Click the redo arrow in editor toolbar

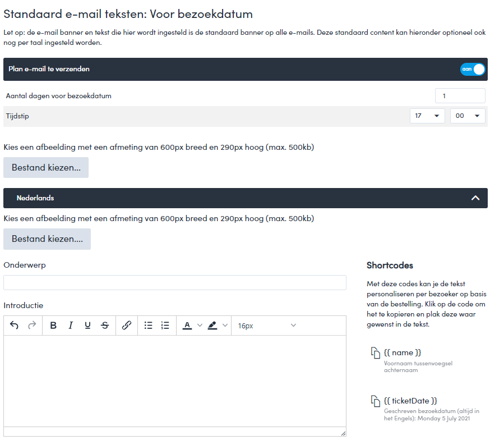point(32,326)
